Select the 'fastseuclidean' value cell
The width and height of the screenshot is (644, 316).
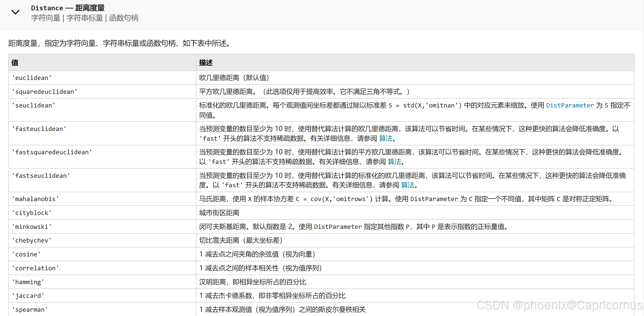pyautogui.click(x=102, y=180)
